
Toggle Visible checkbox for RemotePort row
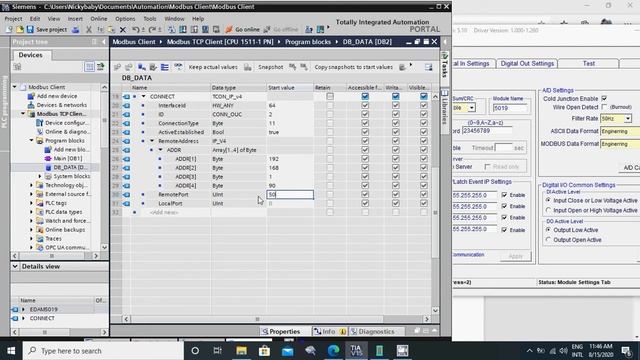[424, 194]
